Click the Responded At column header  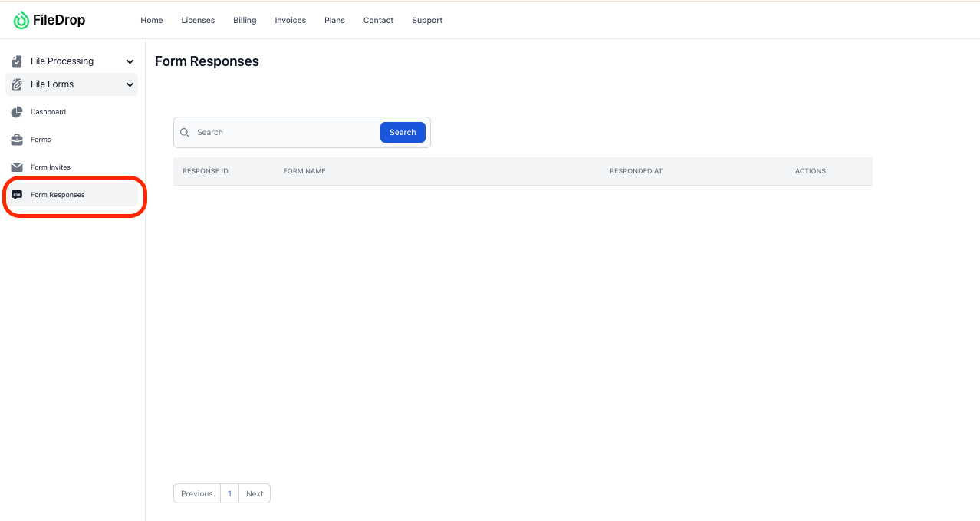coord(636,171)
